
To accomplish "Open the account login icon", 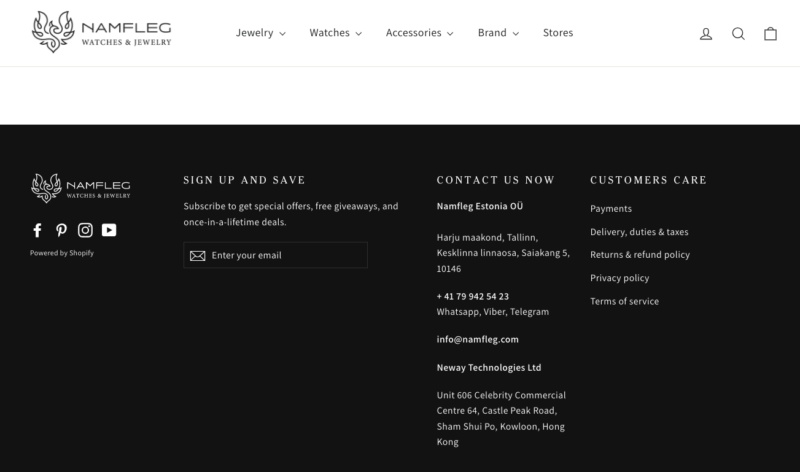I will [x=706, y=33].
